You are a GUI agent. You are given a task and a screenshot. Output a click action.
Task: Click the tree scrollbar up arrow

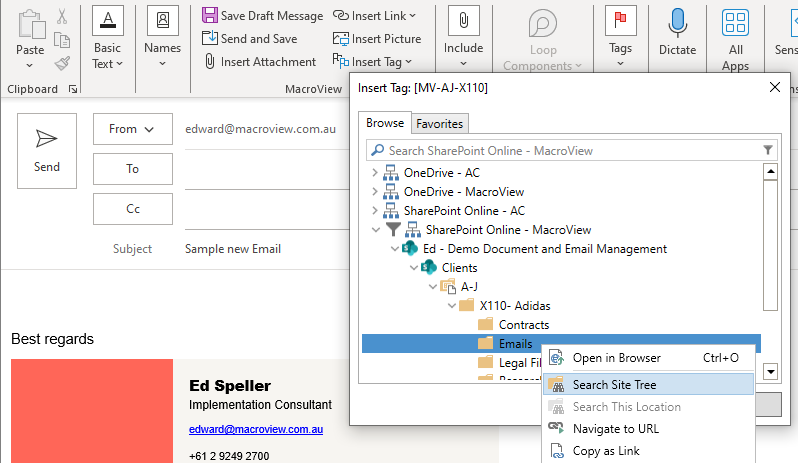coord(771,171)
